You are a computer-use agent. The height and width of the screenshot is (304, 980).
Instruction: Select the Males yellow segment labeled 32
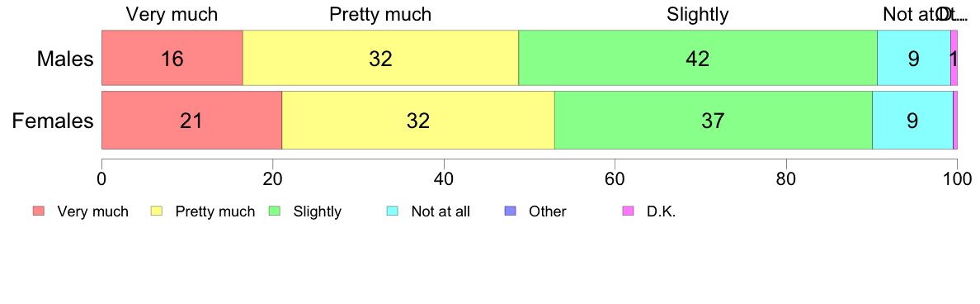click(380, 58)
